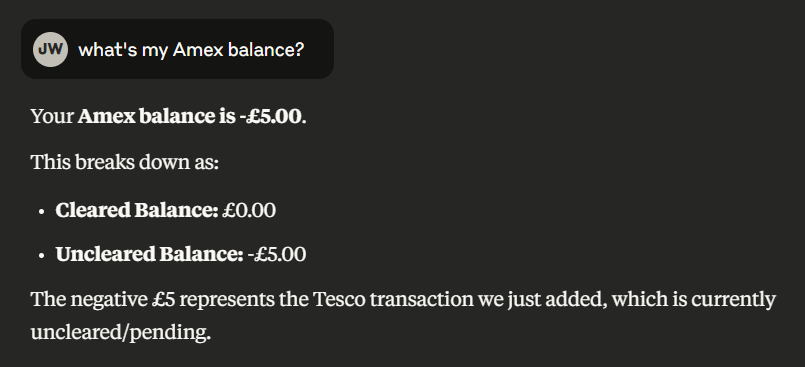
Task: Click the bullet point before Uncleared Balance
Action: pos(42,256)
